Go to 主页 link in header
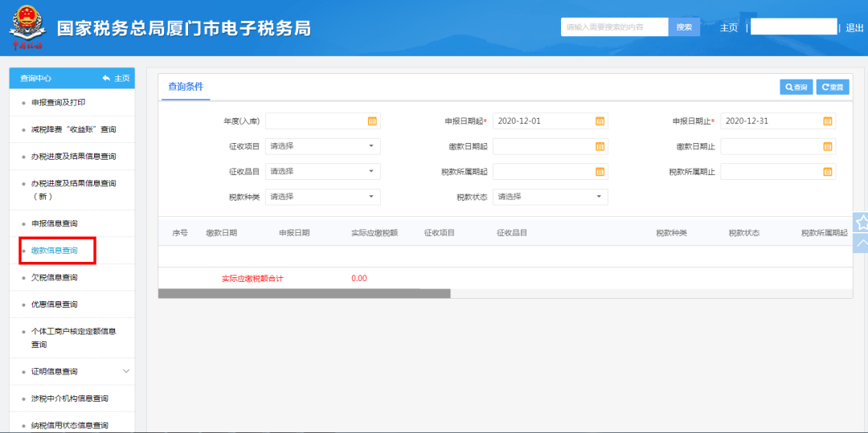The width and height of the screenshot is (868, 433). (x=728, y=27)
